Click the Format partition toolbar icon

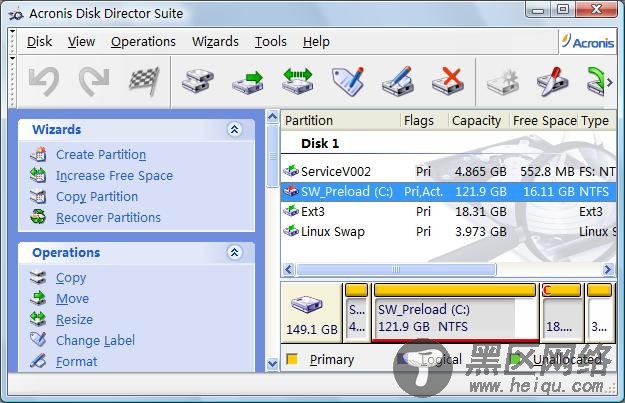click(x=398, y=81)
